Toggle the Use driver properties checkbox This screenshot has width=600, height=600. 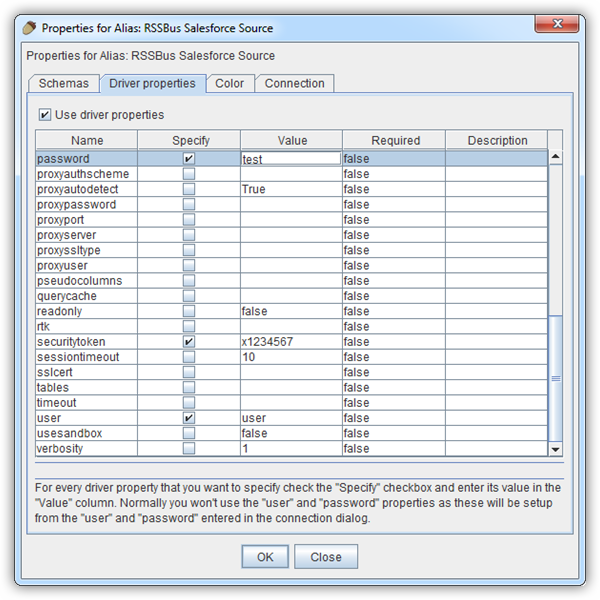pyautogui.click(x=44, y=115)
